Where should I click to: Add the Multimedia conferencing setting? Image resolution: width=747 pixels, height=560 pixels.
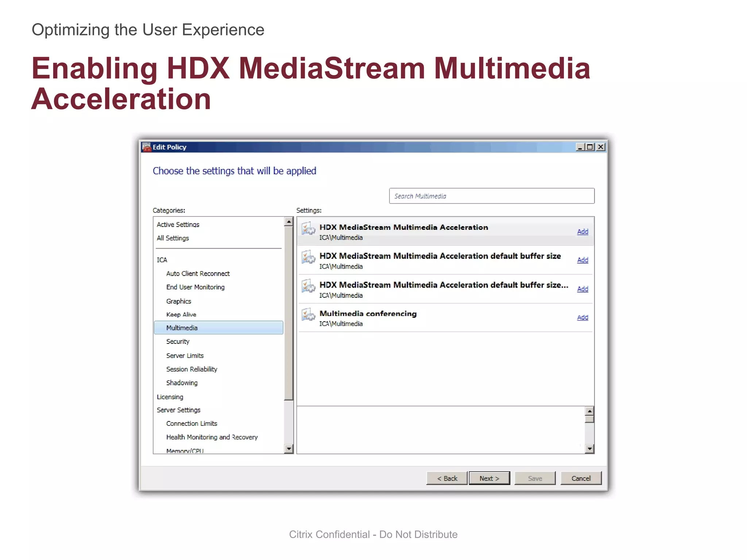pos(582,318)
